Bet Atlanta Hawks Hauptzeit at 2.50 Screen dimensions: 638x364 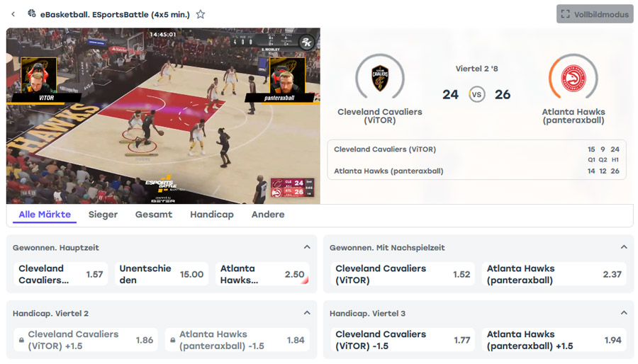[x=262, y=274]
